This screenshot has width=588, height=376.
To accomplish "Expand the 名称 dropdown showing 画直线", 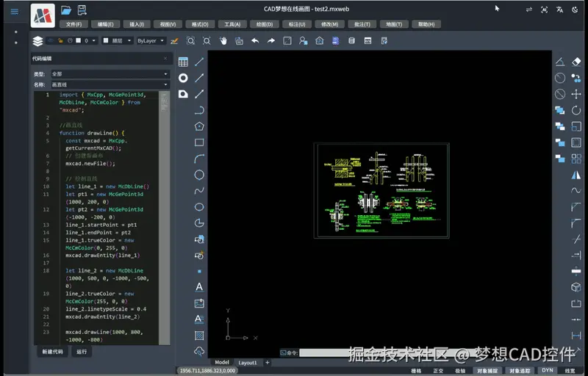I will tap(109, 85).
